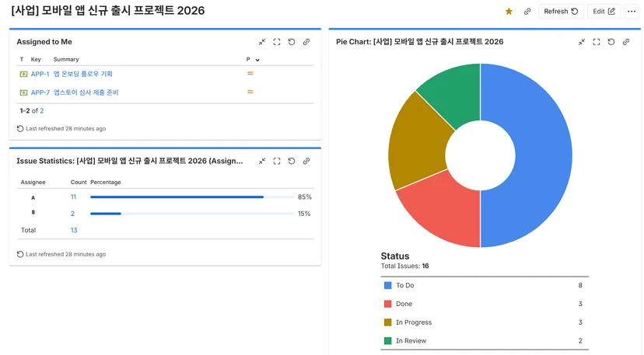Select the 'Done' legend label
The width and height of the screenshot is (644, 355).
coord(404,304)
